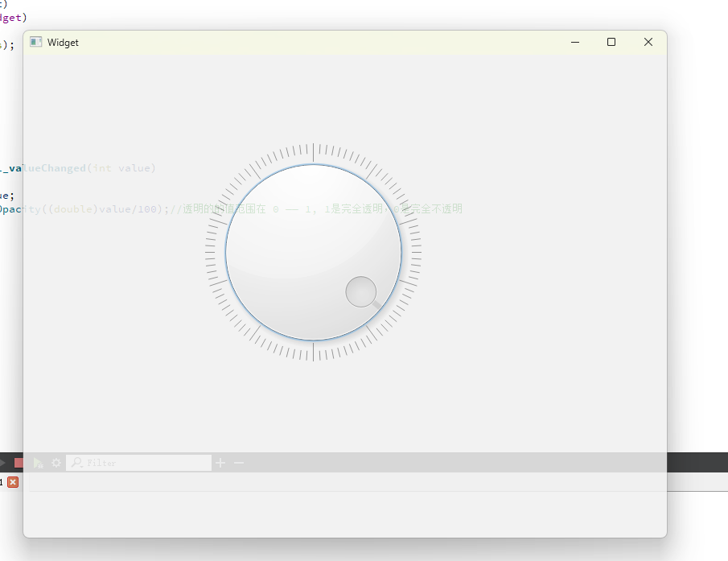Click the Filter field in the output pane

point(138,463)
